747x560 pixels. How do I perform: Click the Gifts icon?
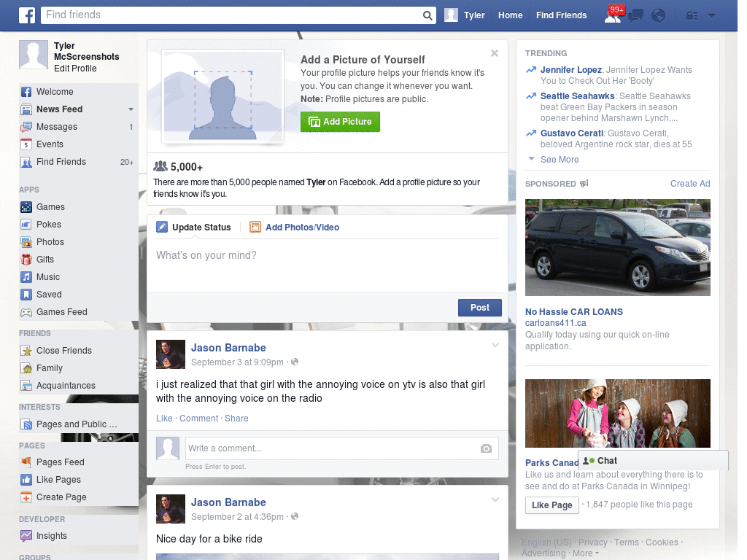point(26,260)
